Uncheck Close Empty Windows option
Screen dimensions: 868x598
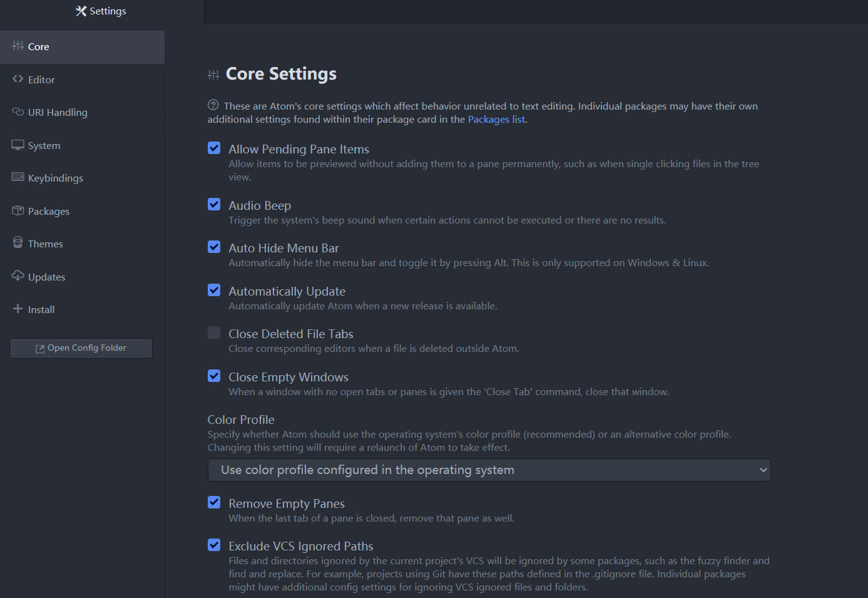coord(214,376)
